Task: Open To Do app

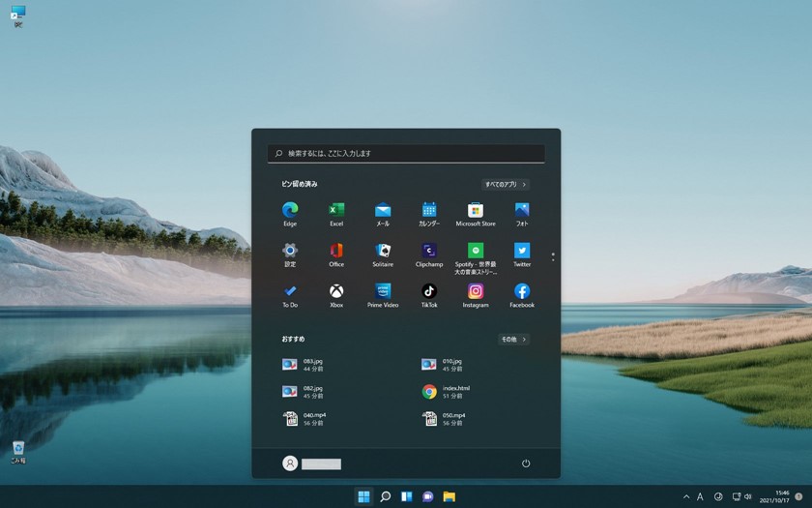Action: 290,295
